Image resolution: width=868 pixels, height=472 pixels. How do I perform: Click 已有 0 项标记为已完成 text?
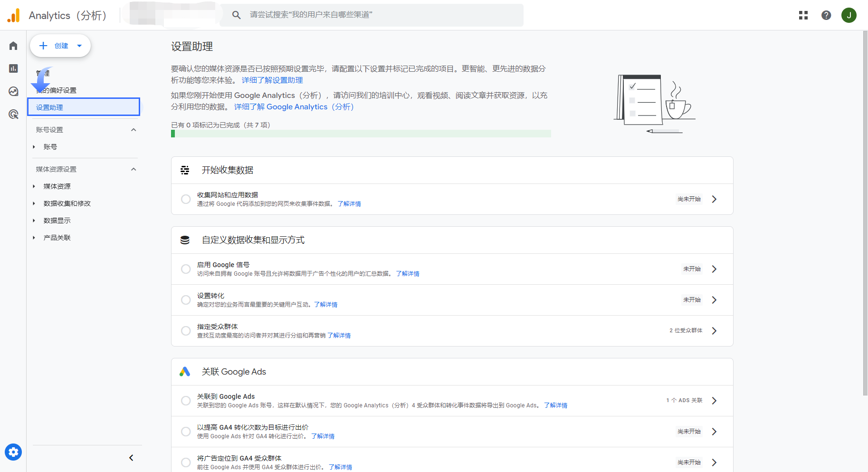point(220,125)
